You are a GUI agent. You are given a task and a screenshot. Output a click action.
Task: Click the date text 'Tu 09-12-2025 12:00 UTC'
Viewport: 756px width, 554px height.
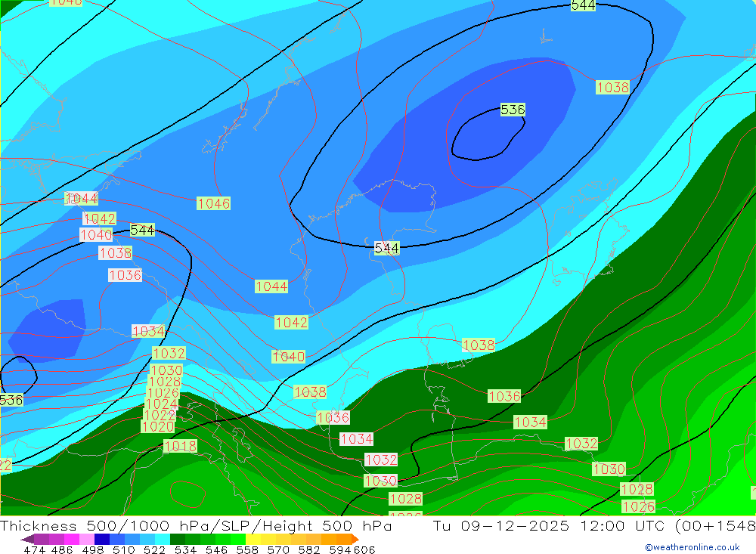(x=550, y=525)
